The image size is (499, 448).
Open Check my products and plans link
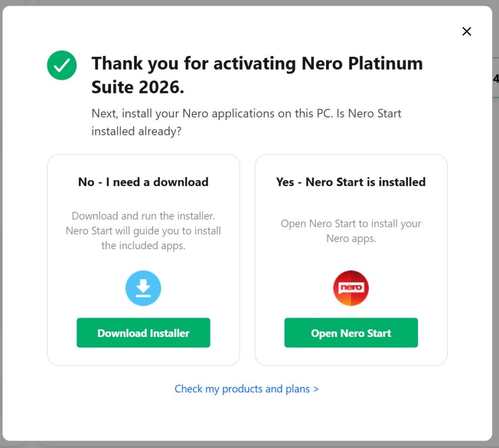pos(247,389)
